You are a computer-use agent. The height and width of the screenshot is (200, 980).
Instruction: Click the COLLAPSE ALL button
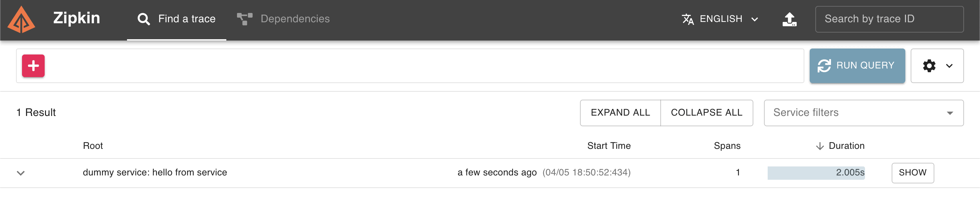coord(706,113)
